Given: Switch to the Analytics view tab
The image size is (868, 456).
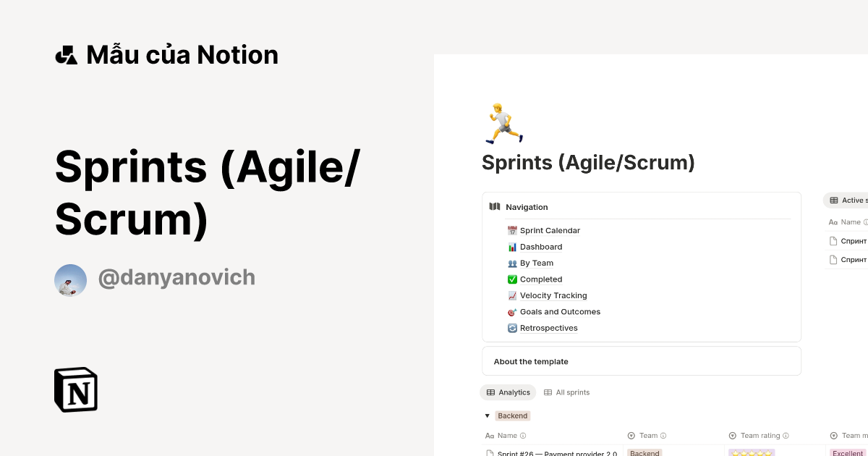Looking at the screenshot, I should pos(508,392).
